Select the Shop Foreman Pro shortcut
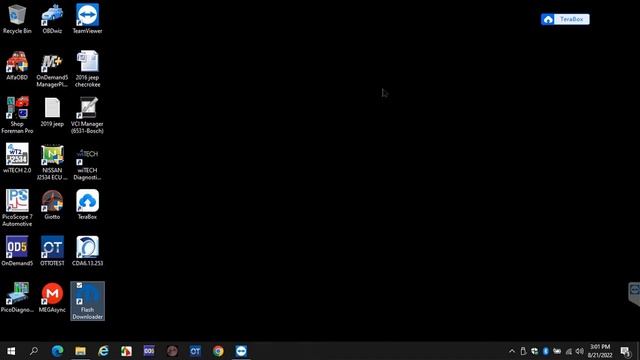 point(17,115)
